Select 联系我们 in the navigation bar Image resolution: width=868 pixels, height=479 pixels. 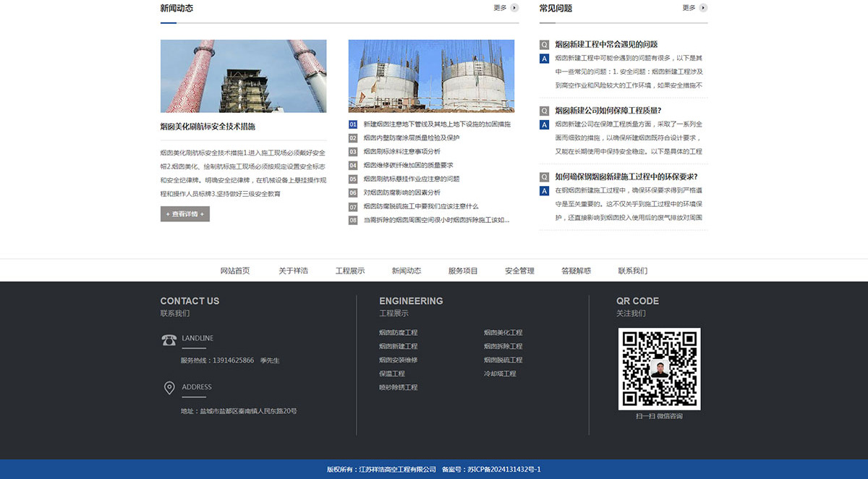[x=632, y=271]
